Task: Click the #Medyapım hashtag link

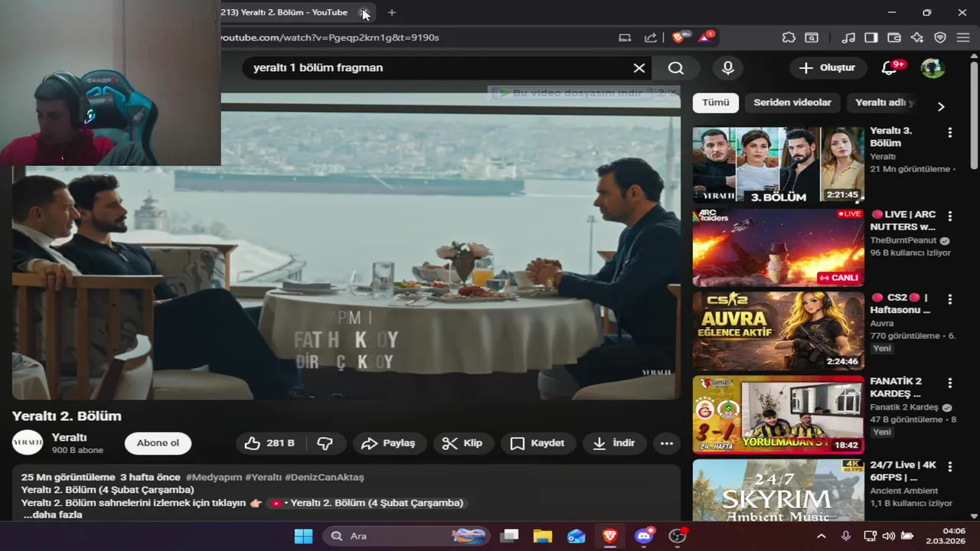Action: coord(214,477)
